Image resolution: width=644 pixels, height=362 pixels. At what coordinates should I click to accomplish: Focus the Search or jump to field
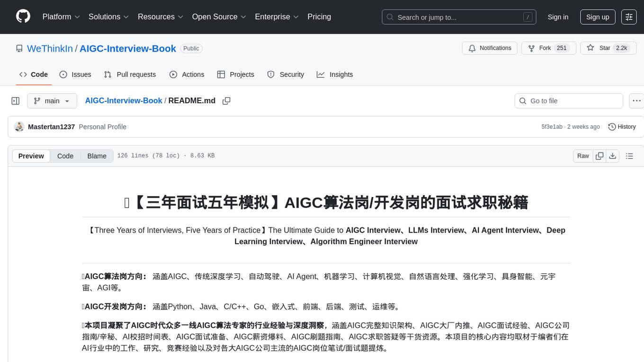pos(459,17)
